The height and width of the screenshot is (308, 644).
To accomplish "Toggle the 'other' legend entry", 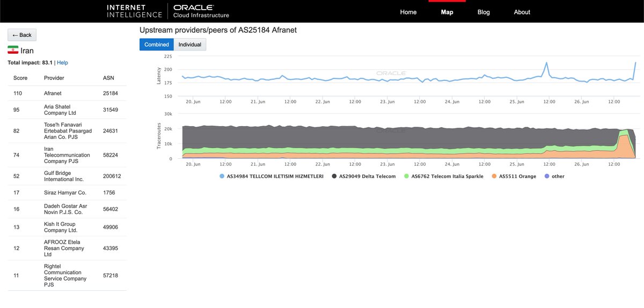I will tap(554, 176).
